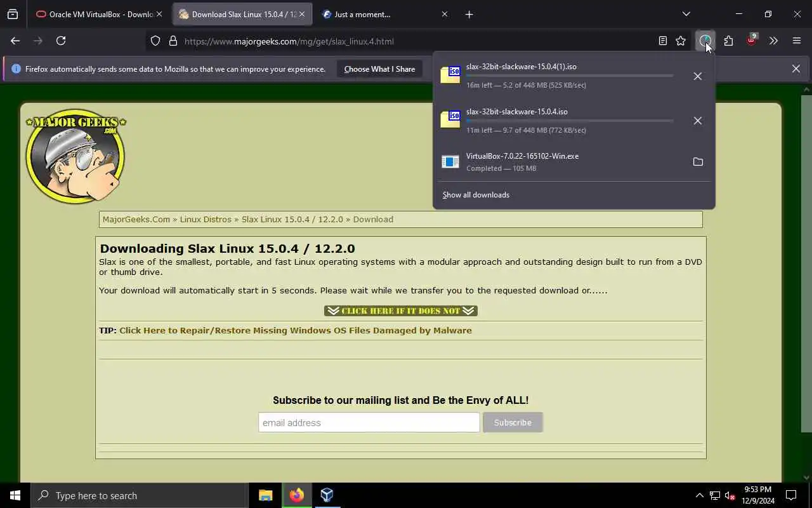Click progress bar of slax-32bit-slackware-15.0.4.iso
The height and width of the screenshot is (508, 812).
pos(570,121)
